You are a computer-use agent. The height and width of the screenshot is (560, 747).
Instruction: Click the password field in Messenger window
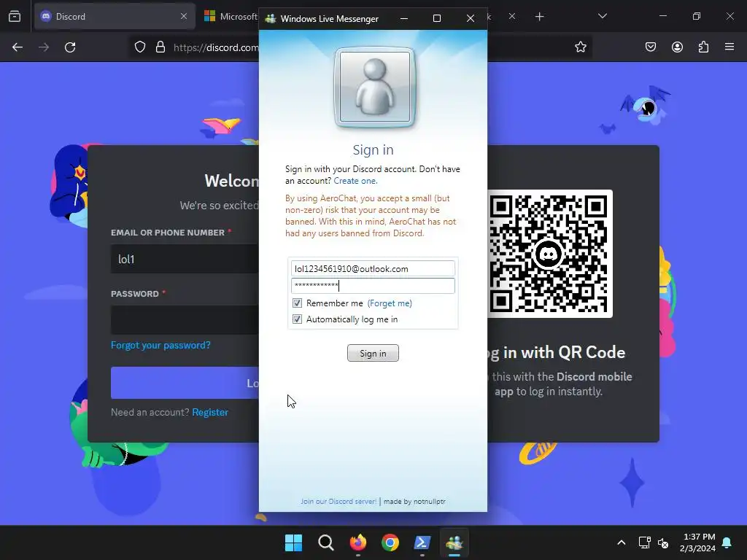point(373,286)
